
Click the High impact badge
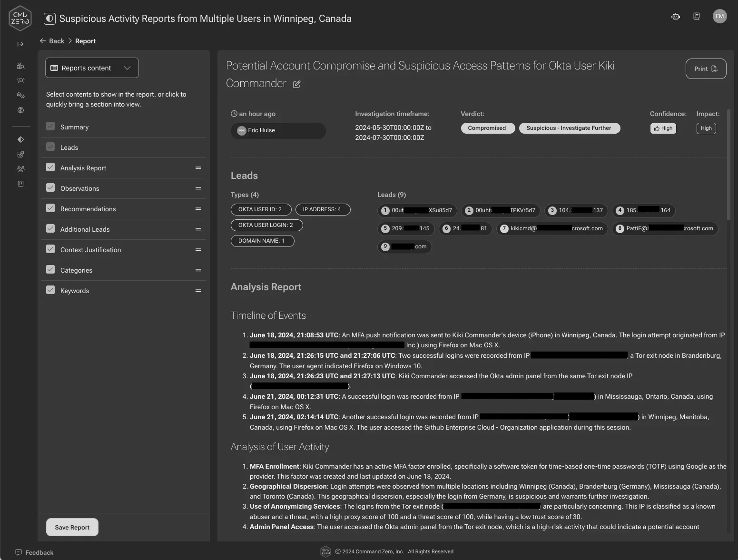[x=706, y=128]
